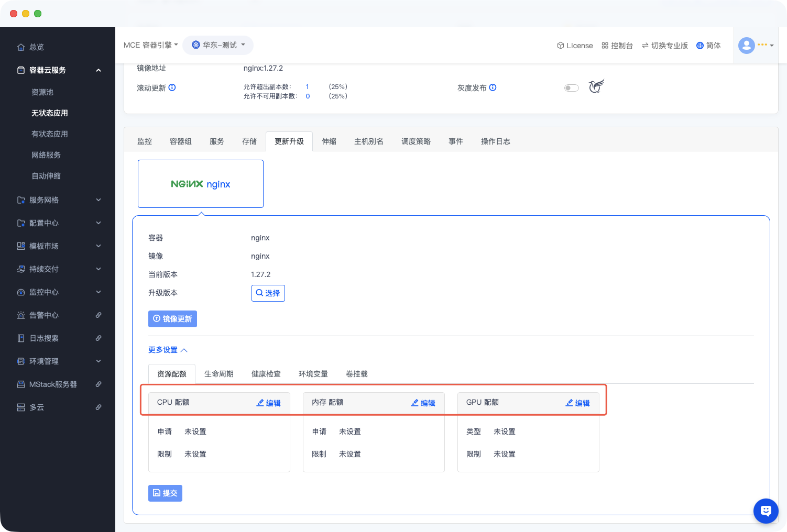Click the bird logo near 灰度发布
Screen dimensions: 787x532
click(x=596, y=86)
